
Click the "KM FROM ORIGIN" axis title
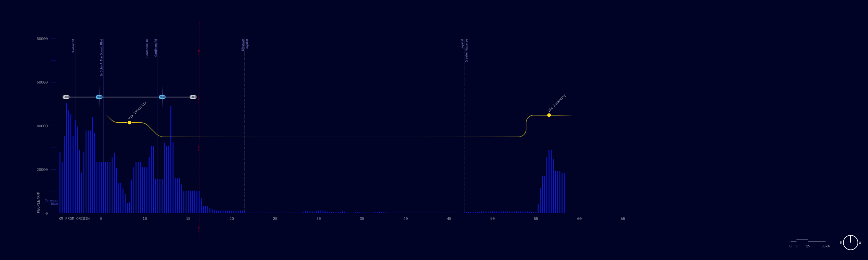click(x=74, y=219)
